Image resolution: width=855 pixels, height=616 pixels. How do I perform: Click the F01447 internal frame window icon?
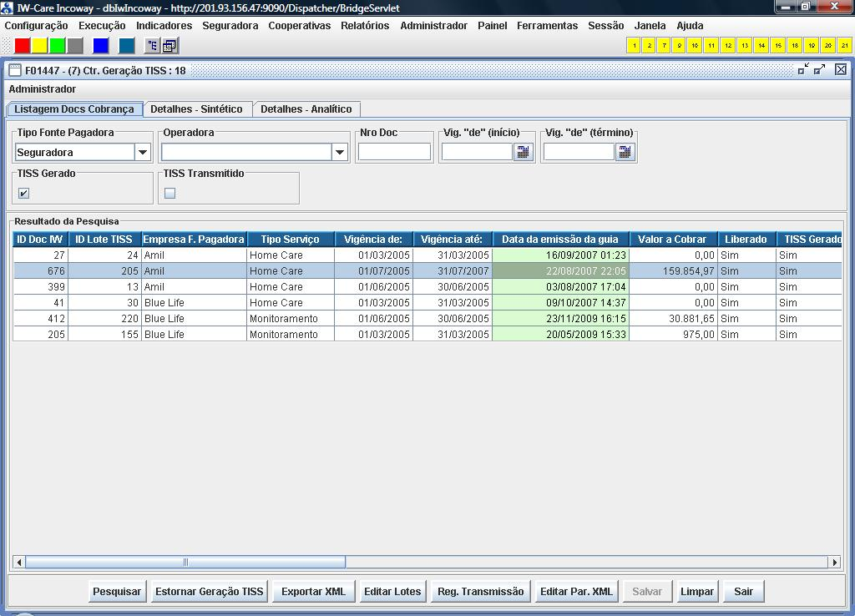15,70
